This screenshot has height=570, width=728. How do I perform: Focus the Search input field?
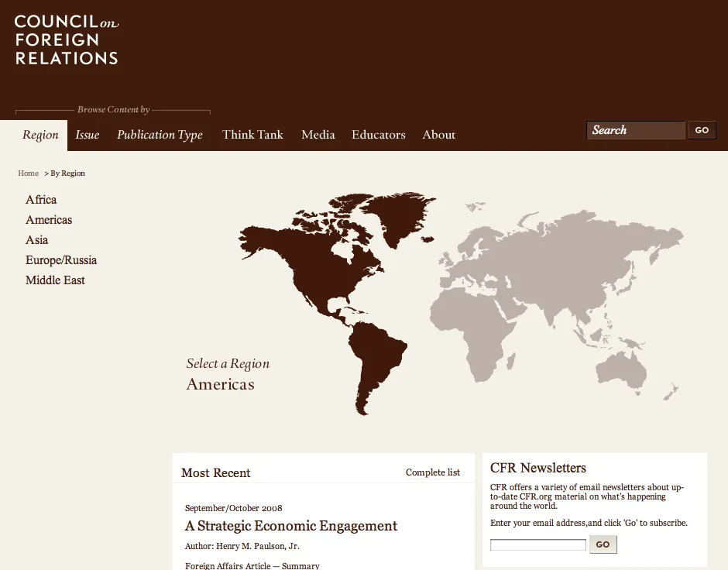(636, 130)
